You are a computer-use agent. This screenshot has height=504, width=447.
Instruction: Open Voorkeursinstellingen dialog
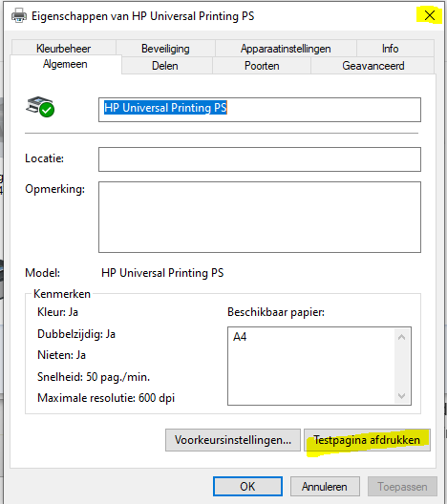tap(233, 440)
